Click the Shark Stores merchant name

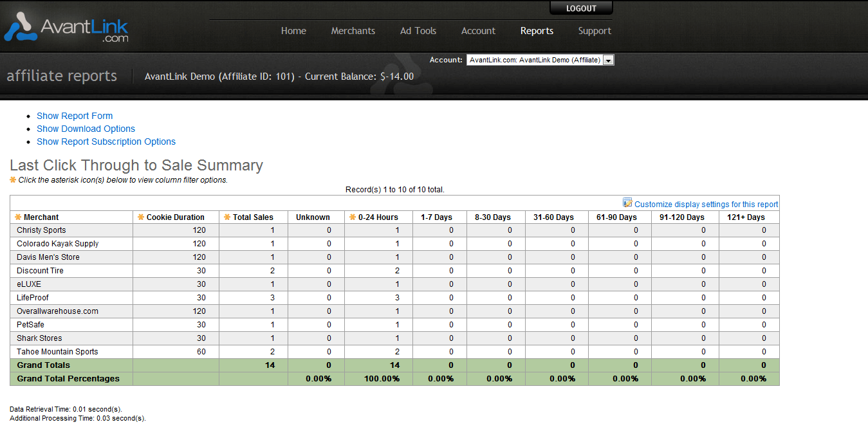tap(39, 338)
